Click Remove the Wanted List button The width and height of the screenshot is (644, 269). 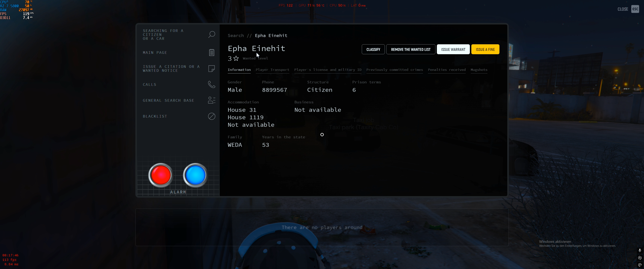[410, 49]
